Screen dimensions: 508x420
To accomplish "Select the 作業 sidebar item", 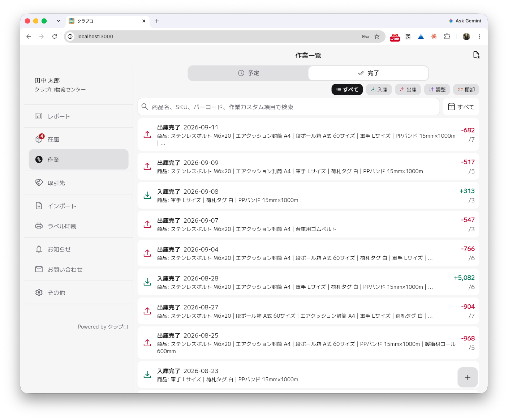I will point(78,159).
